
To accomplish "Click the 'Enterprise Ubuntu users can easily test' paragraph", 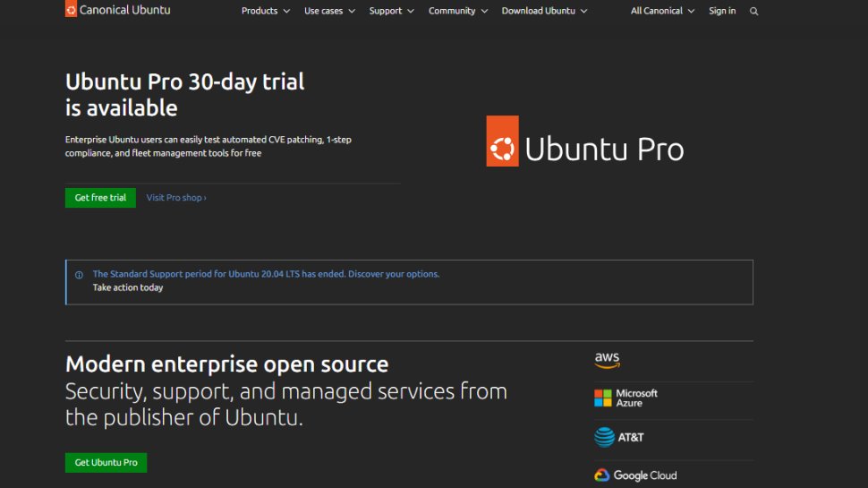I will 208,146.
